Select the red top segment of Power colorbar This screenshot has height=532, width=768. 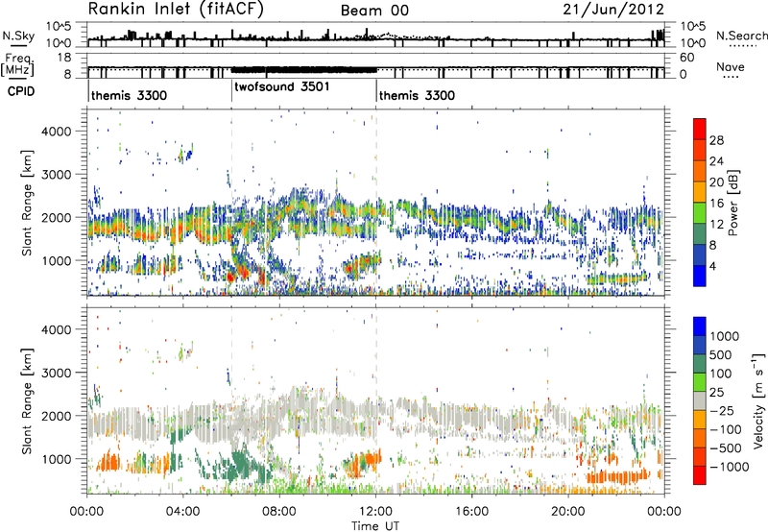point(700,130)
